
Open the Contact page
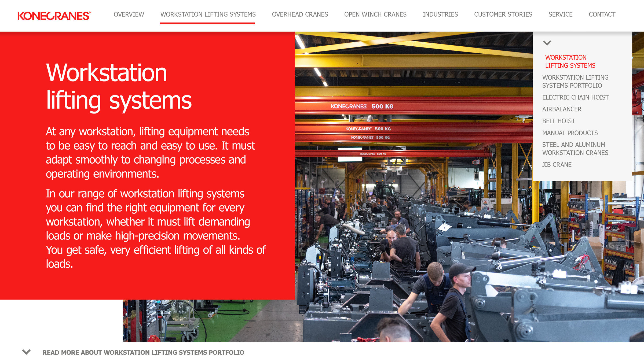tap(602, 14)
